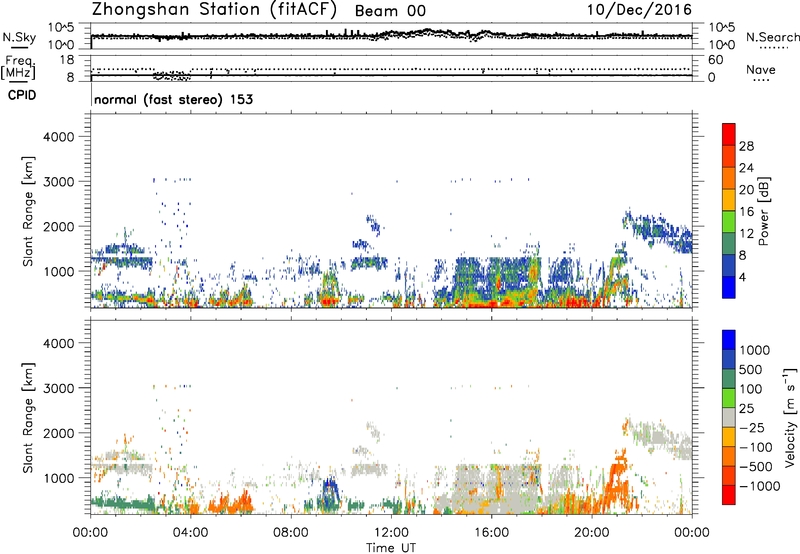The width and height of the screenshot is (800, 554).
Task: Click the date '10/Dec/2016'
Action: 639,10
